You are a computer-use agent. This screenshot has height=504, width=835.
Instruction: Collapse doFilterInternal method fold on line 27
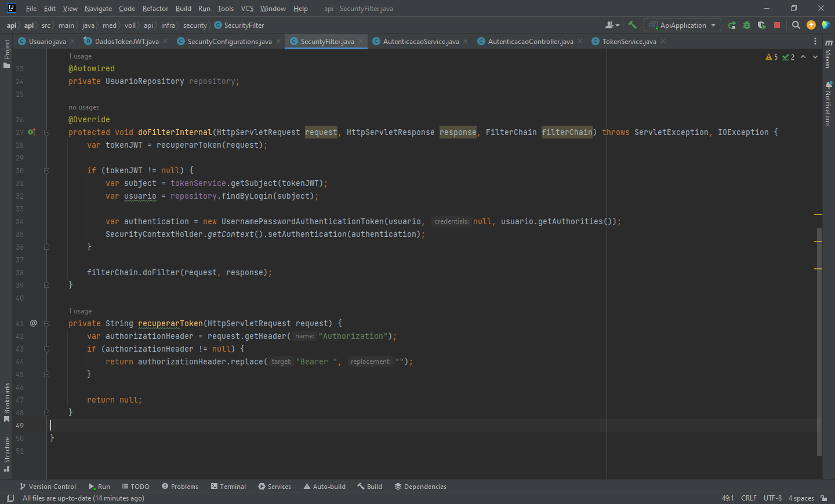(x=46, y=132)
